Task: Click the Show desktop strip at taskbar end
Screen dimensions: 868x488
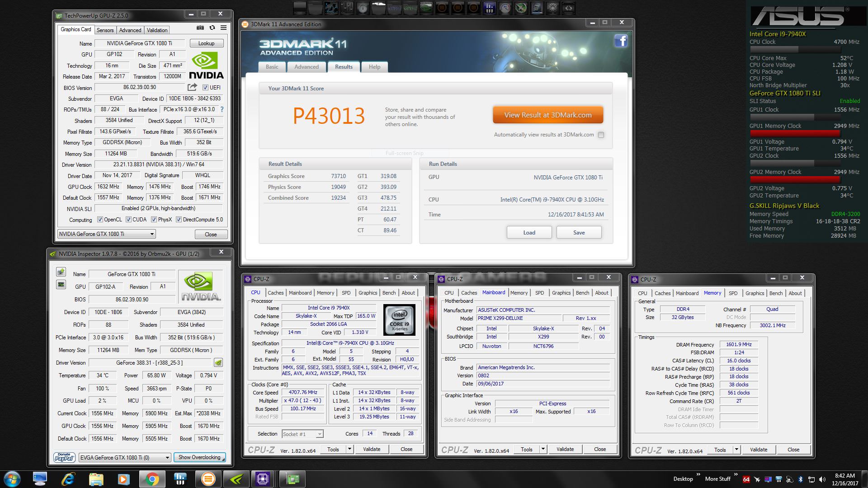Action: (x=864, y=479)
